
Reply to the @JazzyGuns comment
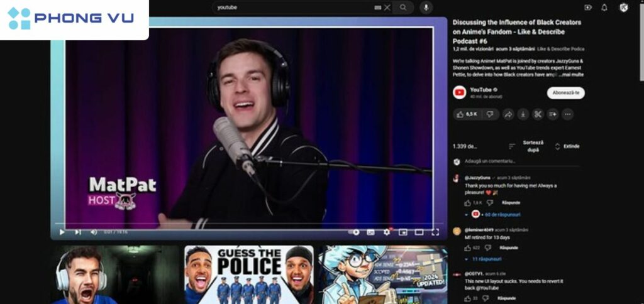[x=511, y=203]
